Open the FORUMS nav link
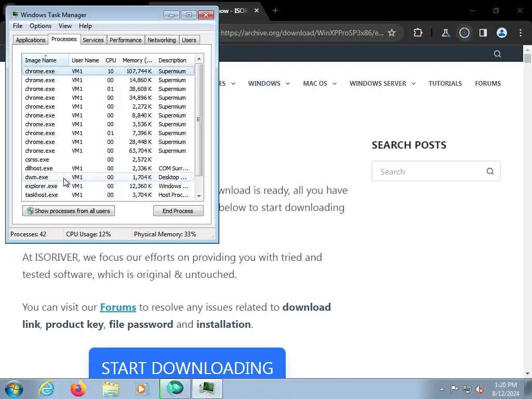 point(488,84)
